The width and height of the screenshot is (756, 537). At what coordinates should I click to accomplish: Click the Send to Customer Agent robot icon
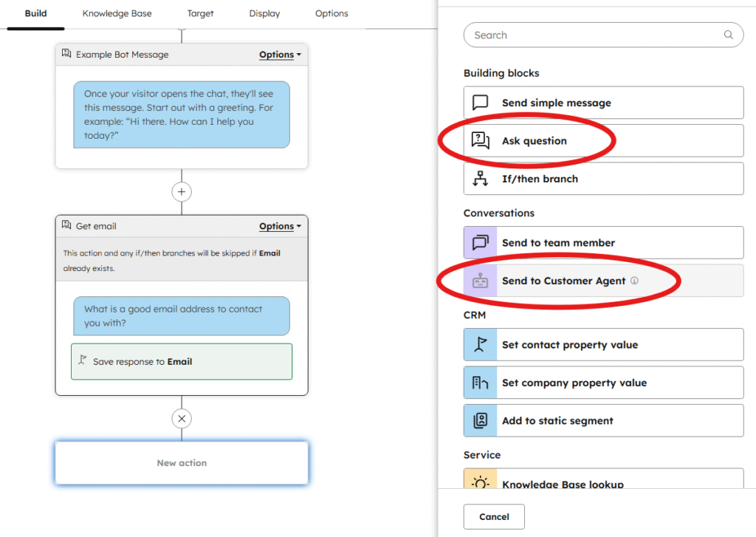point(481,281)
